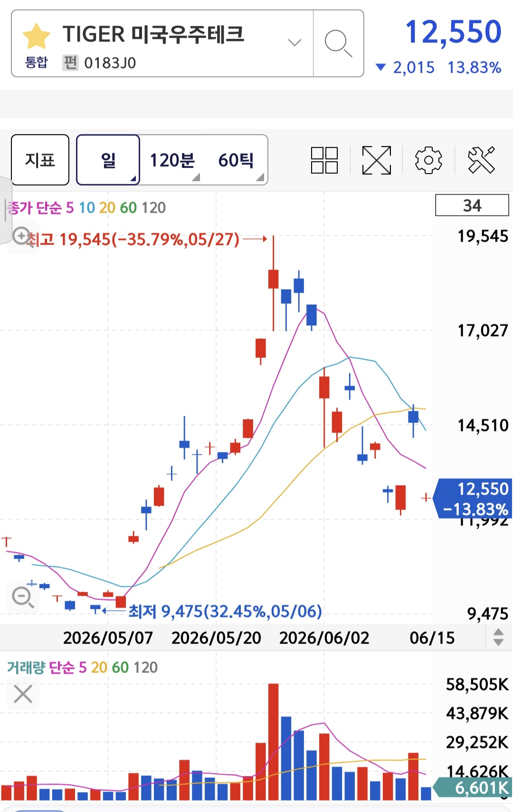Pull the left side panel handle

6,210
